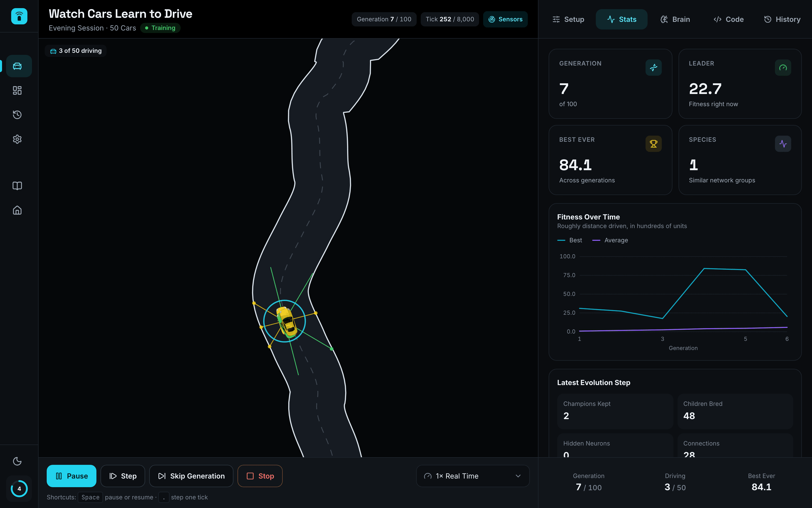Open the dashboard grid sidebar icon
This screenshot has height=508, width=812.
tap(18, 90)
